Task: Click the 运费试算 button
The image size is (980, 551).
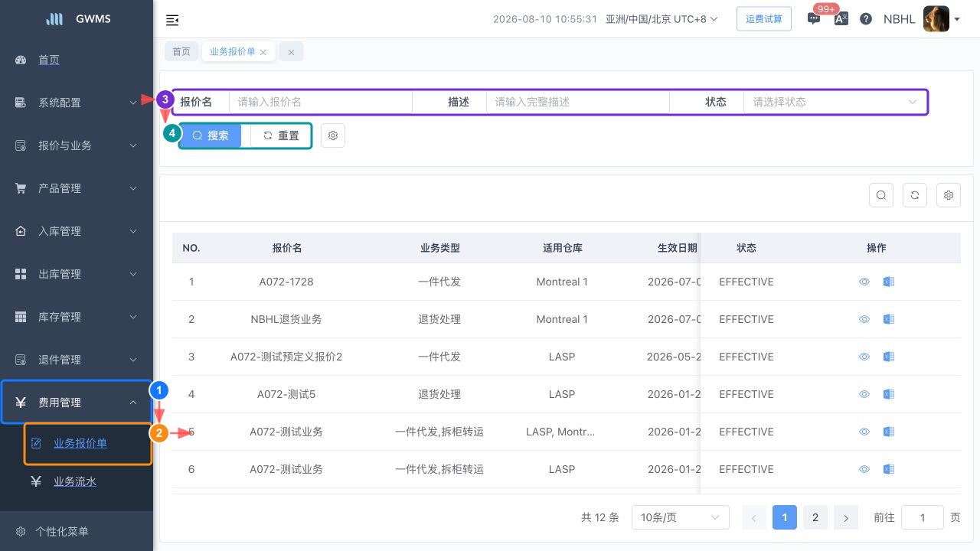Action: [x=764, y=19]
